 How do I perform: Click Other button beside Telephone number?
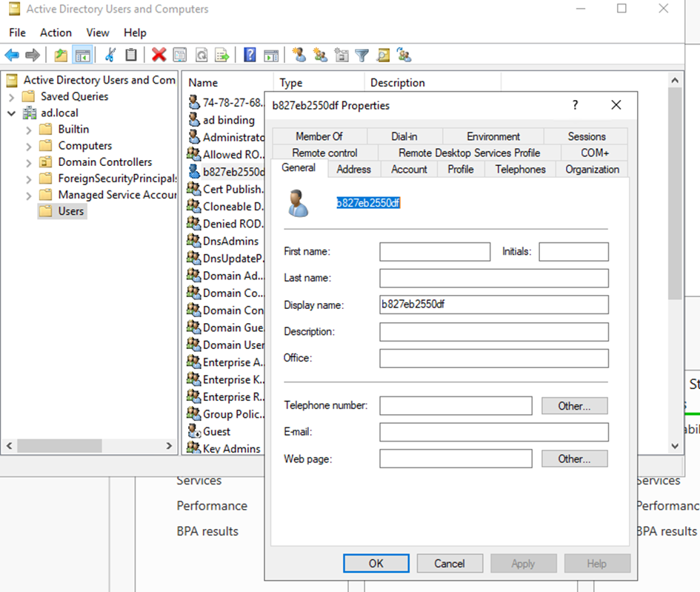(x=574, y=406)
